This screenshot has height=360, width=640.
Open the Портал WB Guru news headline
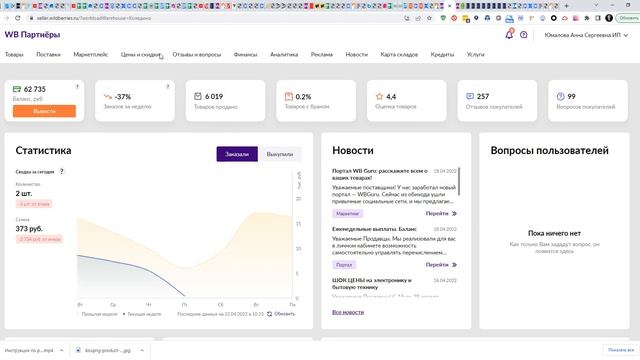point(380,174)
